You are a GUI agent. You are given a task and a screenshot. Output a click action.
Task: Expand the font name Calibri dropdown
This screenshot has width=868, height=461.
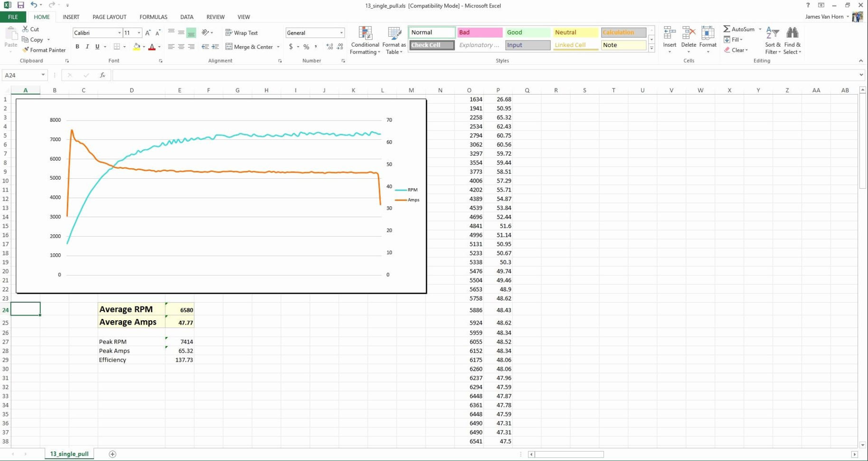click(119, 33)
